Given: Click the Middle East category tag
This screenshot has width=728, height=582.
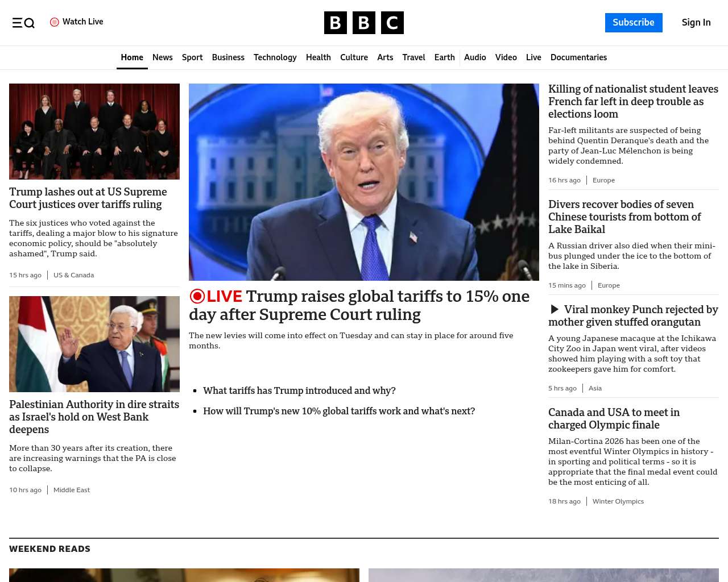Looking at the screenshot, I should (72, 490).
